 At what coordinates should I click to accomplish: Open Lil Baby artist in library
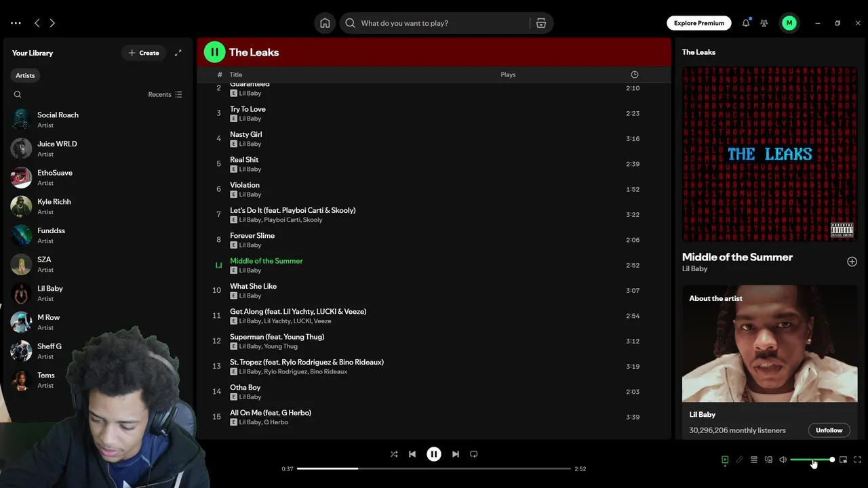tap(97, 293)
